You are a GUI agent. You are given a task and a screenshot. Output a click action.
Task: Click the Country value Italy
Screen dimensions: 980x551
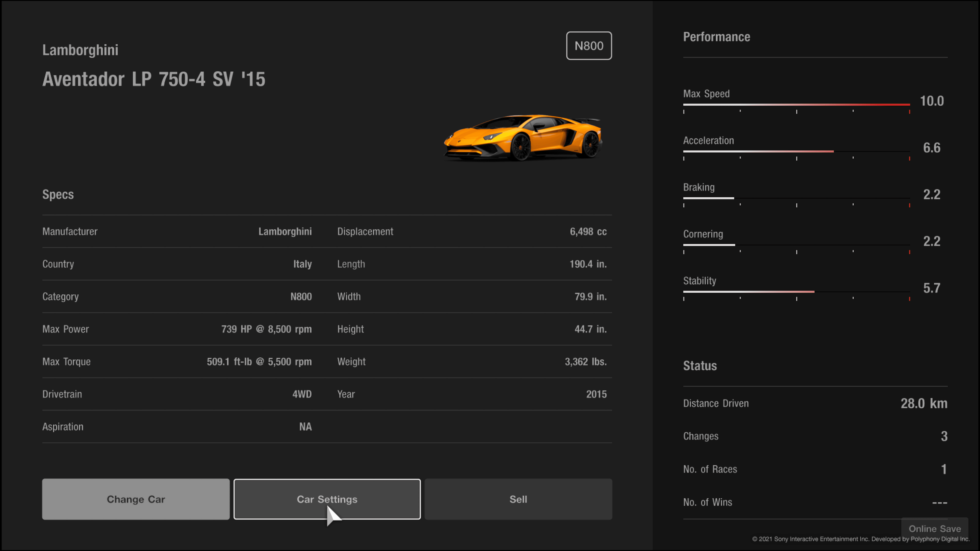(302, 264)
